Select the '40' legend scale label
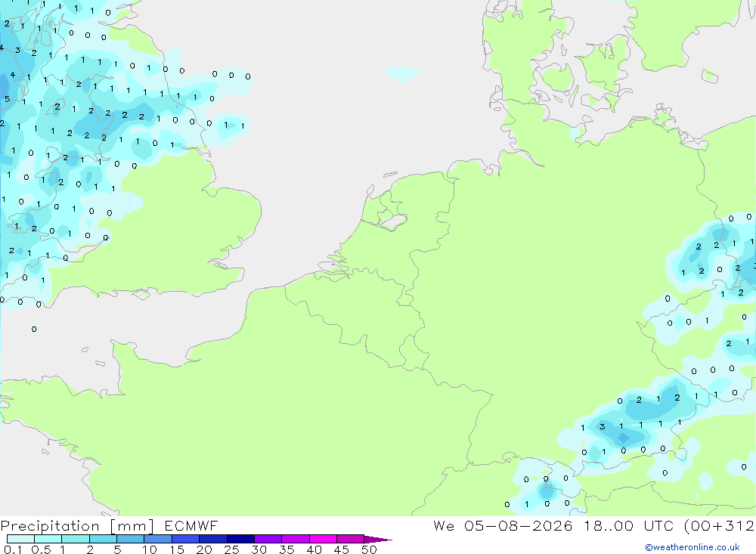 pos(314,549)
